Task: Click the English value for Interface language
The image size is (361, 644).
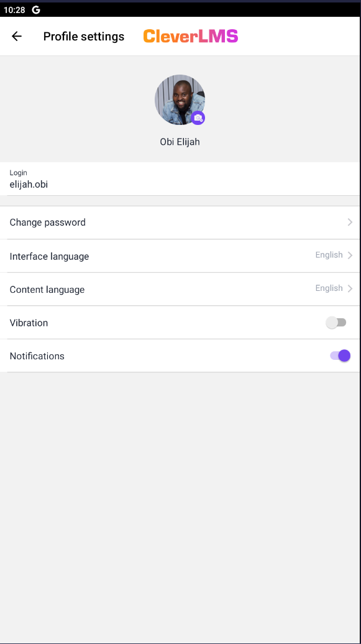Action: (x=329, y=255)
